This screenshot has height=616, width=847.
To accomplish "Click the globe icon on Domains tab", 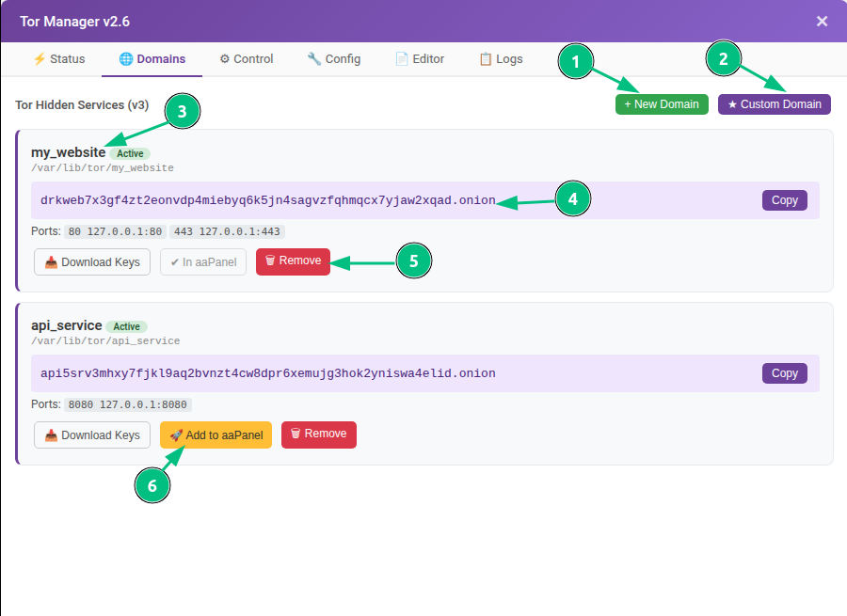I will [x=126, y=59].
